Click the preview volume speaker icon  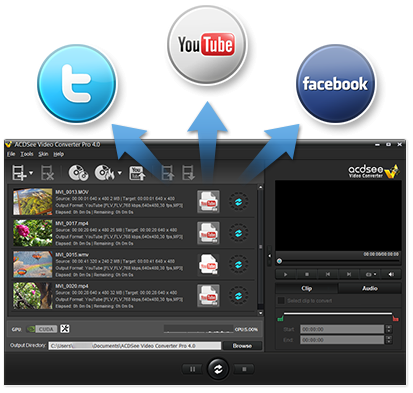(391, 274)
